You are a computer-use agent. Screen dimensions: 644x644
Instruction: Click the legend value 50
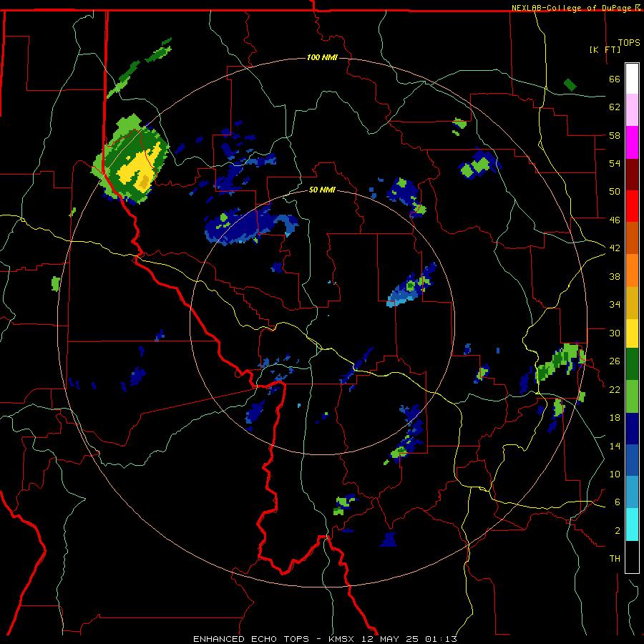pos(615,191)
